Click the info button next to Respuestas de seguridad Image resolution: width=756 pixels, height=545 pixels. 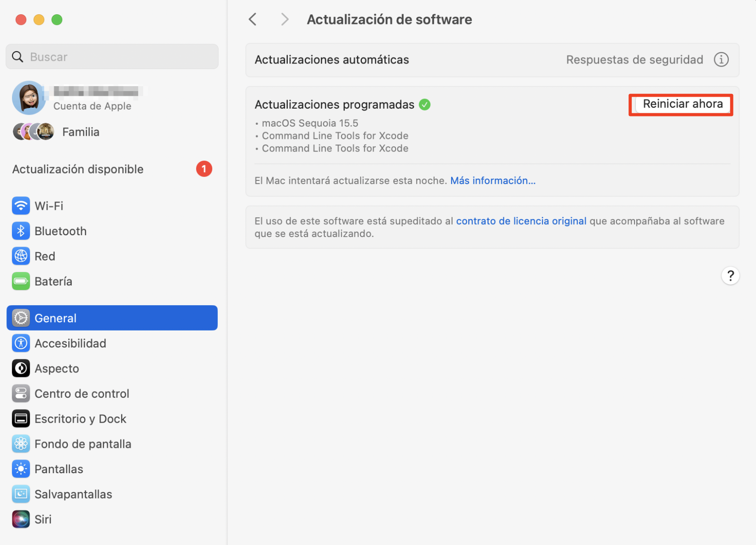pyautogui.click(x=721, y=59)
